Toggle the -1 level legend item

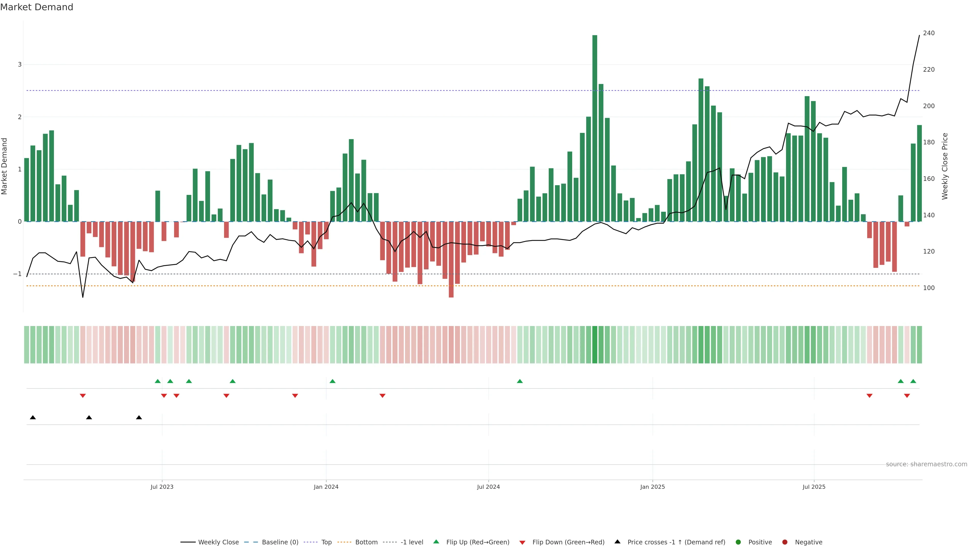[x=412, y=542]
